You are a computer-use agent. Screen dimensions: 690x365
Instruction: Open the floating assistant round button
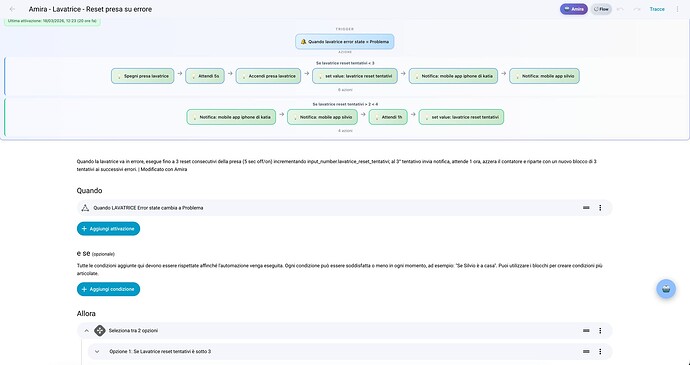(666, 289)
